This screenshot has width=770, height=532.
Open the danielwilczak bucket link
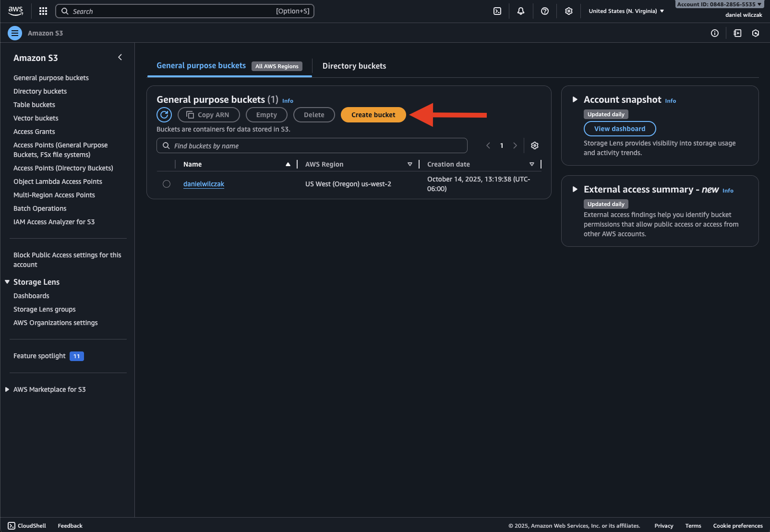tap(204, 184)
